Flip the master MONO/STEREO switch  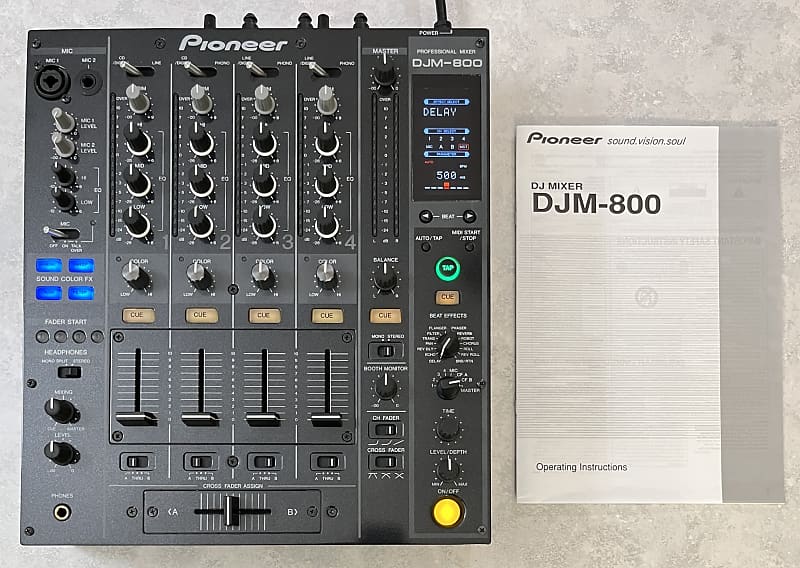386,351
